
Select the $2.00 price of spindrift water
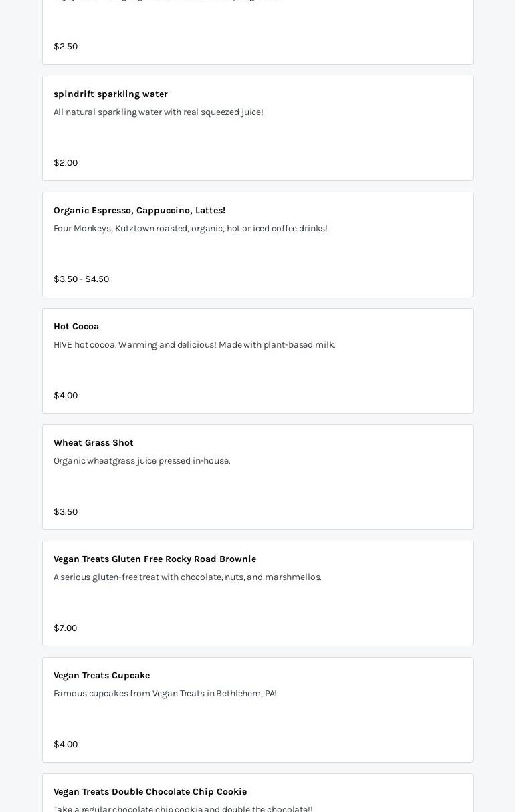66,163
